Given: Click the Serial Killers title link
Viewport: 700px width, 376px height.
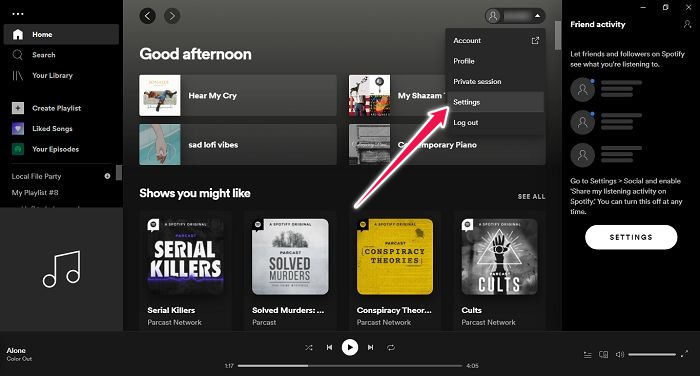Looking at the screenshot, I should 171,310.
